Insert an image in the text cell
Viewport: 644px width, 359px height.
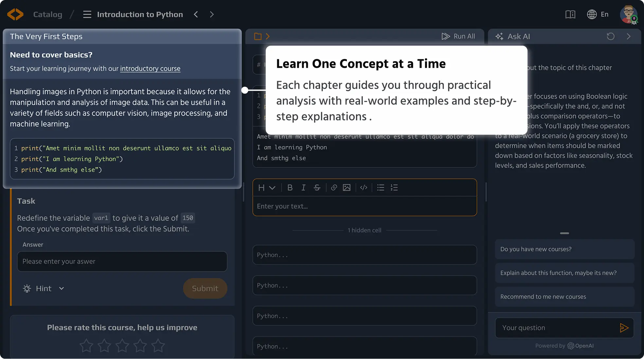(347, 188)
